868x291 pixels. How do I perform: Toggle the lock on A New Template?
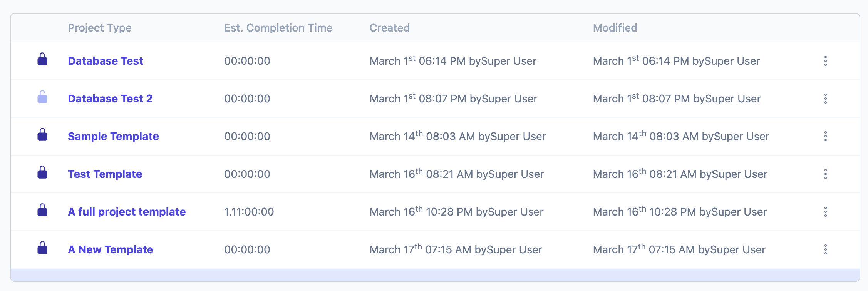point(42,248)
